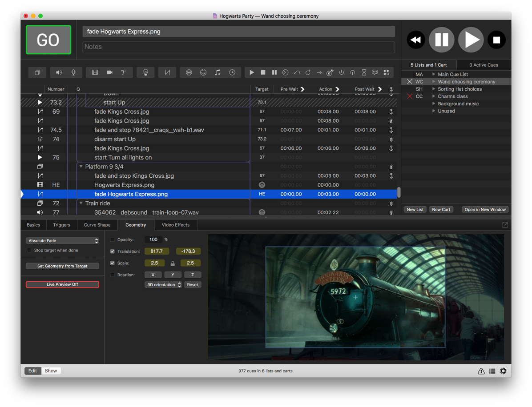Select the Geometry tab

[136, 225]
